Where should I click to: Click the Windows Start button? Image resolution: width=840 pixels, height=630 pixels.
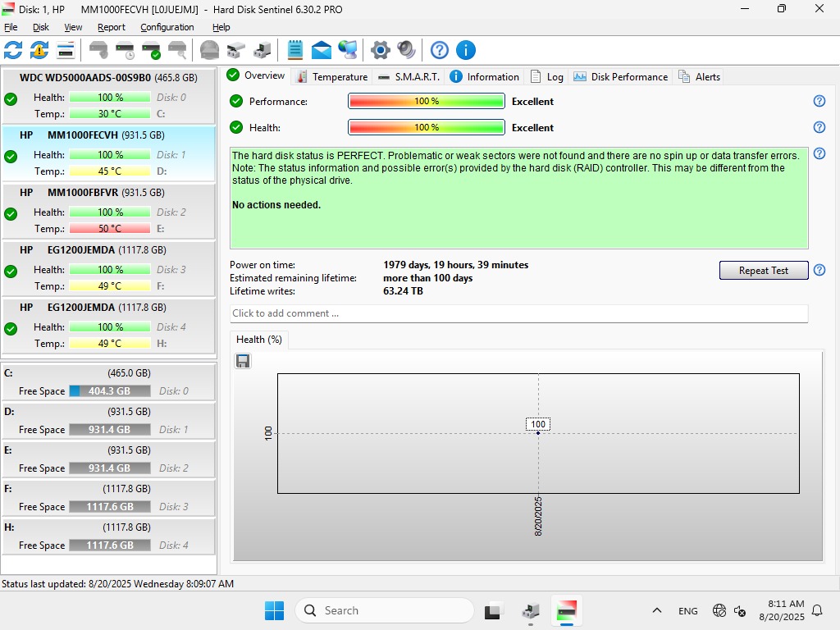tap(274, 610)
